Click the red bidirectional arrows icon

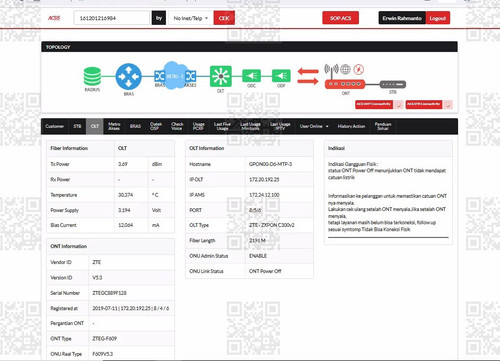(x=308, y=76)
